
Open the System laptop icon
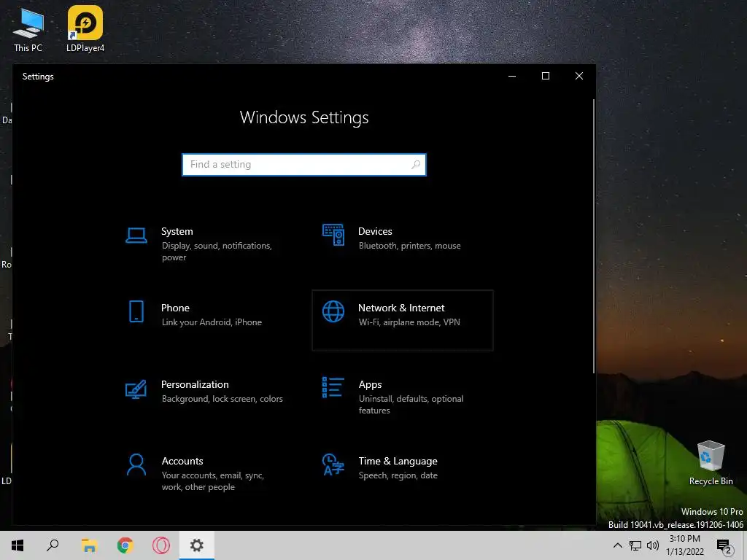click(136, 236)
